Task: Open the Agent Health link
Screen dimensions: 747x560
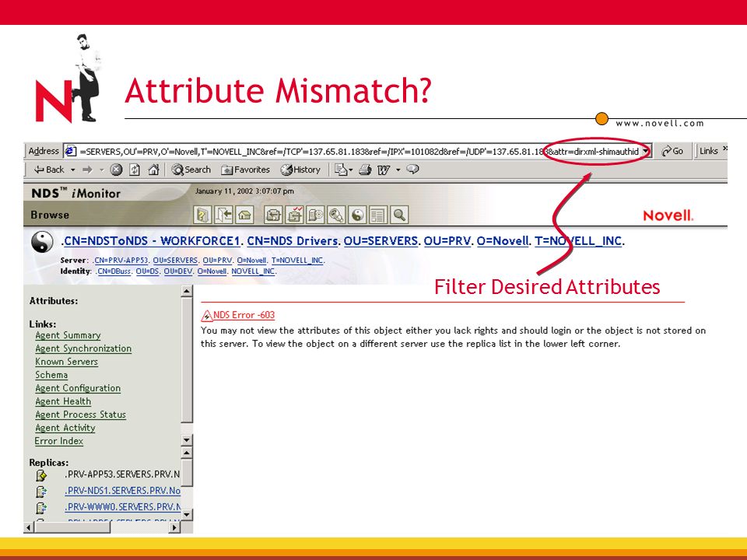Action: (x=63, y=401)
